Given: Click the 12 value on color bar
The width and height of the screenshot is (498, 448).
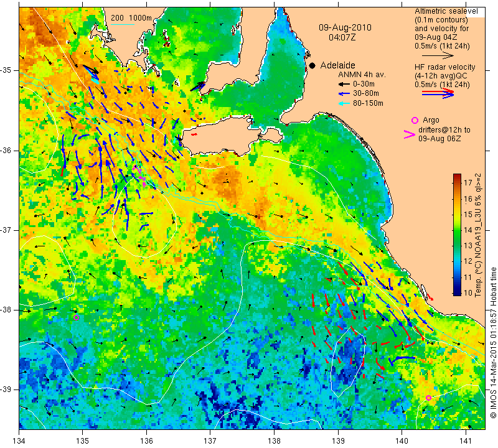Looking at the screenshot, I should 468,261.
